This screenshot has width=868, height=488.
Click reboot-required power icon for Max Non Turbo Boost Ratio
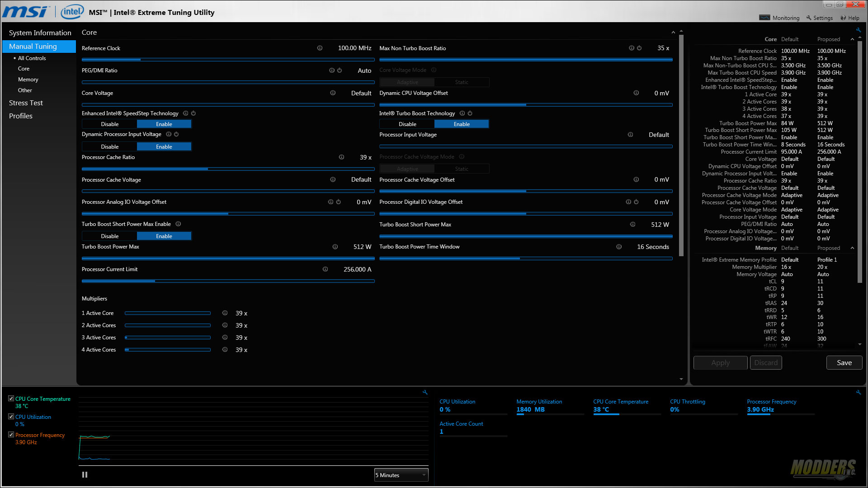point(639,48)
